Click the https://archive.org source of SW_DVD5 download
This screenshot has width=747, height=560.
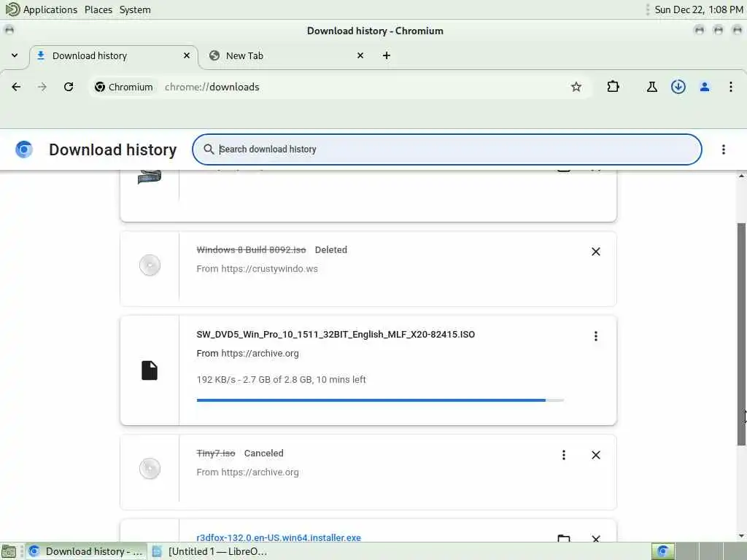pos(260,354)
